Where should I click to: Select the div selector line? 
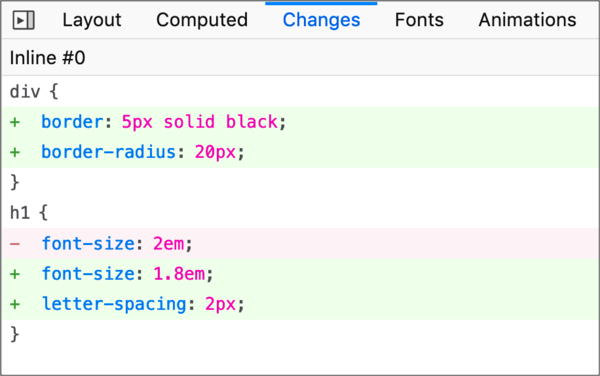coord(300,92)
